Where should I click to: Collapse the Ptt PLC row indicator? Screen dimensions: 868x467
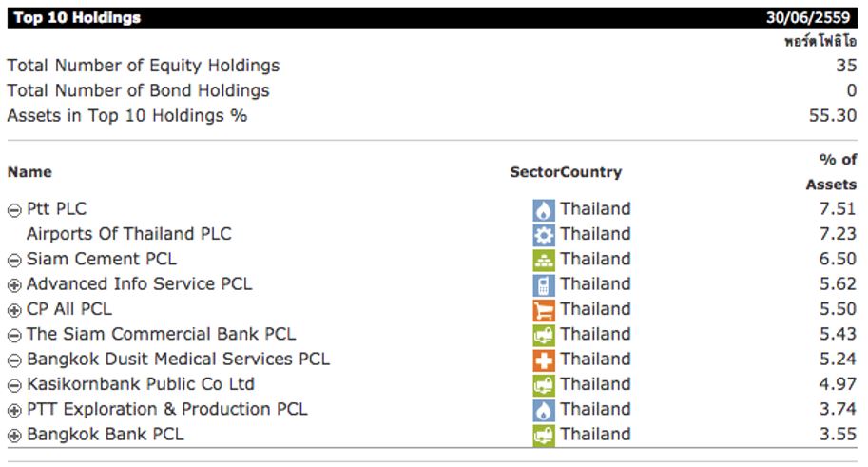pyautogui.click(x=14, y=210)
